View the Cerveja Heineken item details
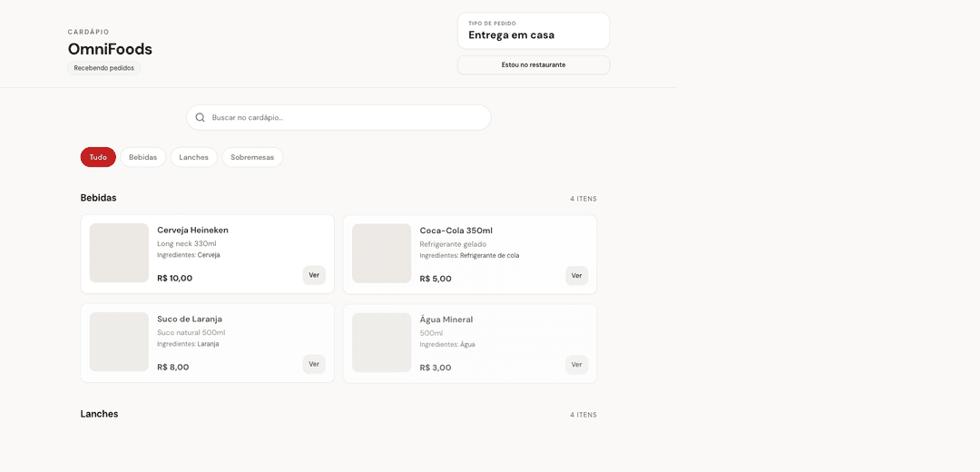The width and height of the screenshot is (980, 472). click(314, 275)
